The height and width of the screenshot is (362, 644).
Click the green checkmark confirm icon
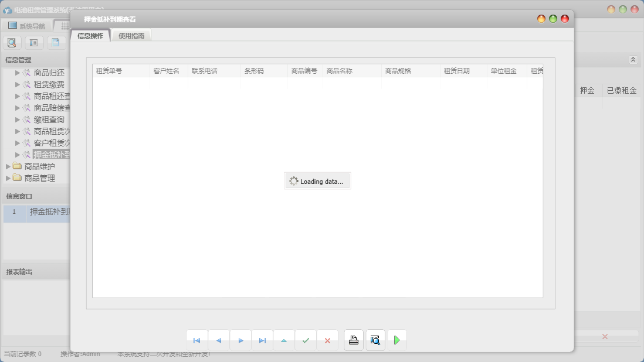point(306,340)
